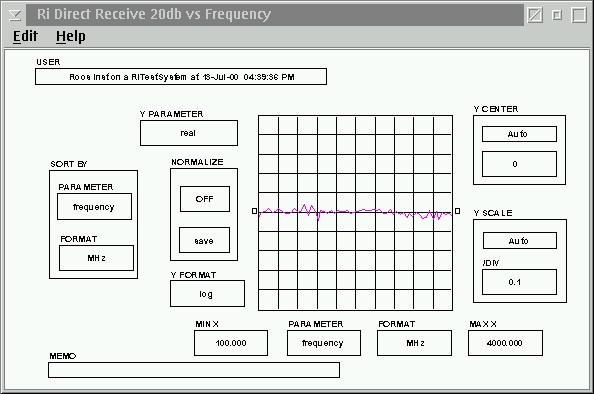Viewport: 594px width, 394px height.
Task: Select the MAX X 4000.000 field
Action: (x=505, y=343)
